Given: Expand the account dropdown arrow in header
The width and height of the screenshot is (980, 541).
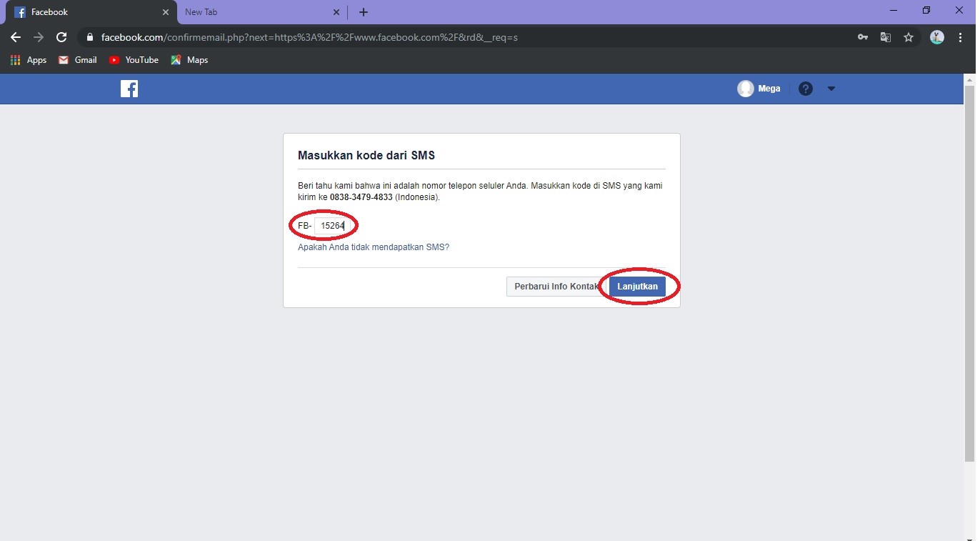Looking at the screenshot, I should pyautogui.click(x=831, y=89).
